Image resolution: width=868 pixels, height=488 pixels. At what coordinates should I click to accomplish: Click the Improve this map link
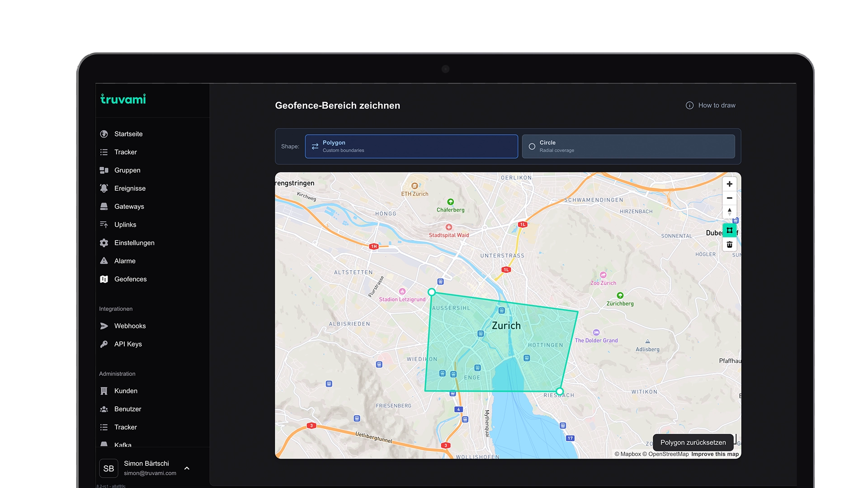pyautogui.click(x=715, y=454)
